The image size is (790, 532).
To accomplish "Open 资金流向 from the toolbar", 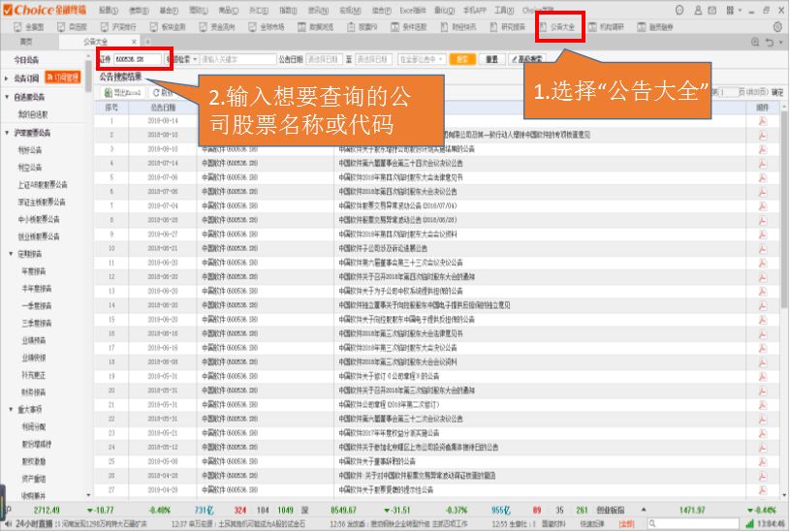I will (217, 27).
